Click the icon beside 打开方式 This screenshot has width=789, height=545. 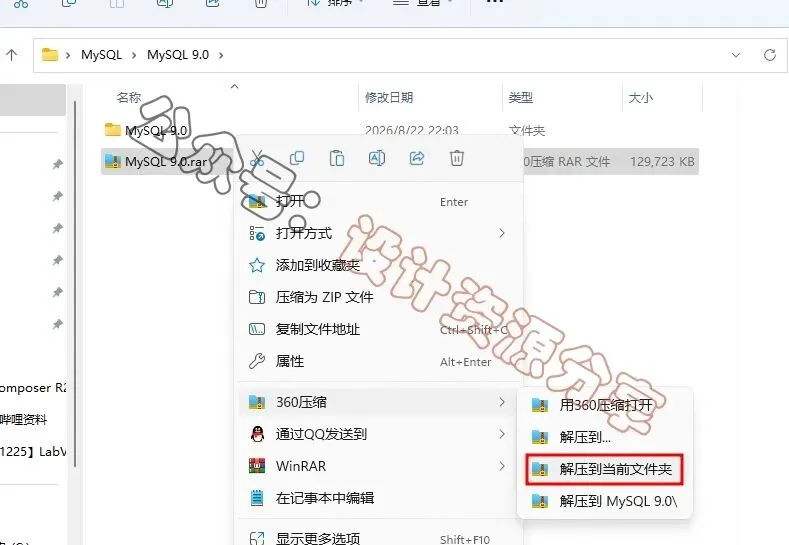[257, 233]
